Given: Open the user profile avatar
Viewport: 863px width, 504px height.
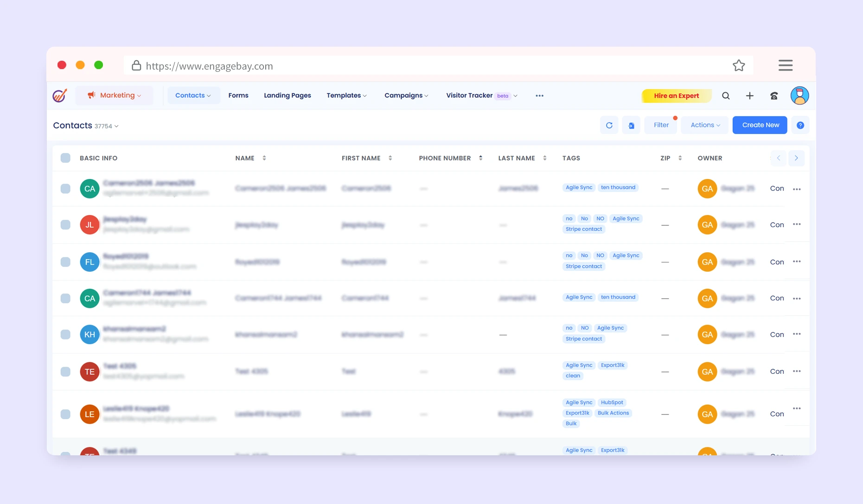Looking at the screenshot, I should point(799,96).
